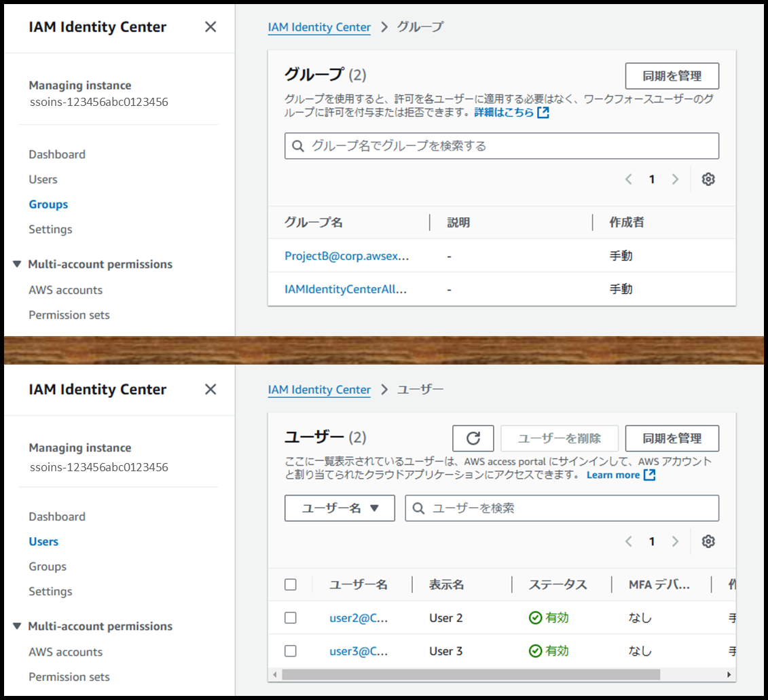Click the ステータス column header

[x=558, y=585]
